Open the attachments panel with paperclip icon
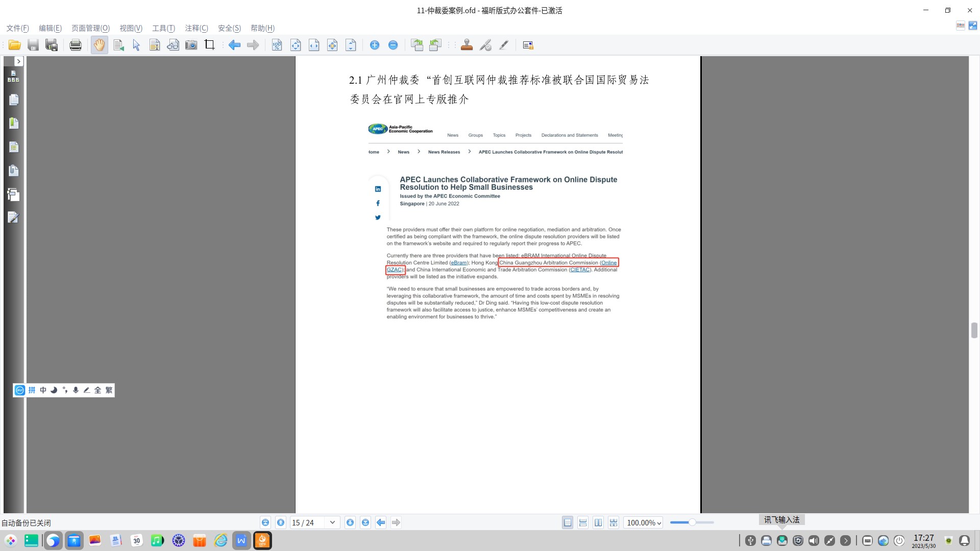This screenshot has height=551, width=980. click(x=14, y=171)
